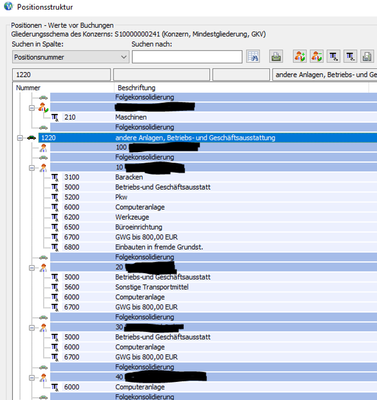Click the account icon of 210 Maschinen
Image resolution: width=377 pixels, height=400 pixels.
point(55,117)
